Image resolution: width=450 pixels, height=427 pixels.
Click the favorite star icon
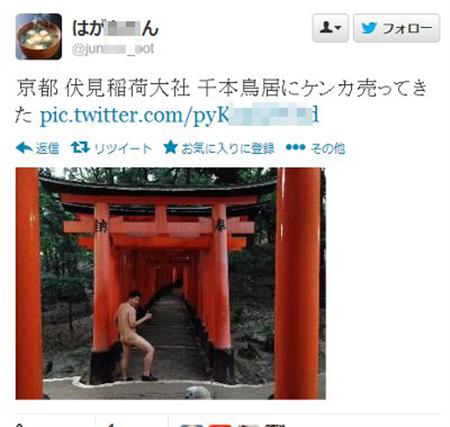(x=171, y=147)
